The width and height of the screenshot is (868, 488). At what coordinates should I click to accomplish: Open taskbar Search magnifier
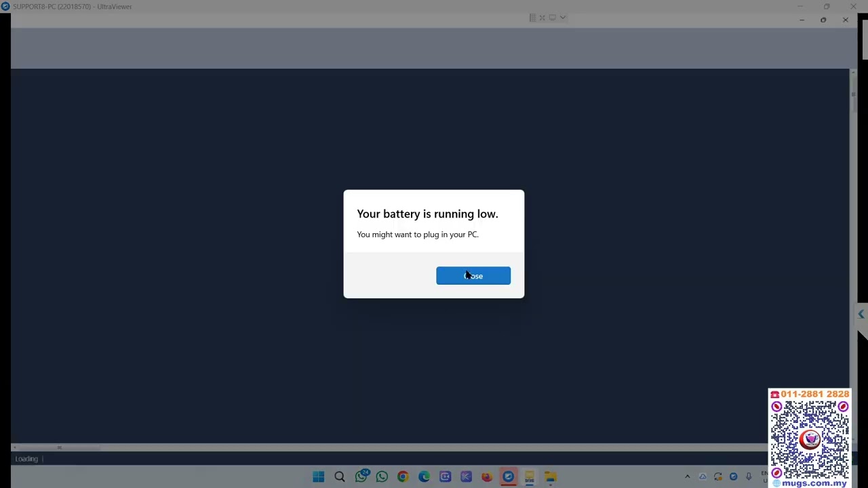[x=340, y=476]
